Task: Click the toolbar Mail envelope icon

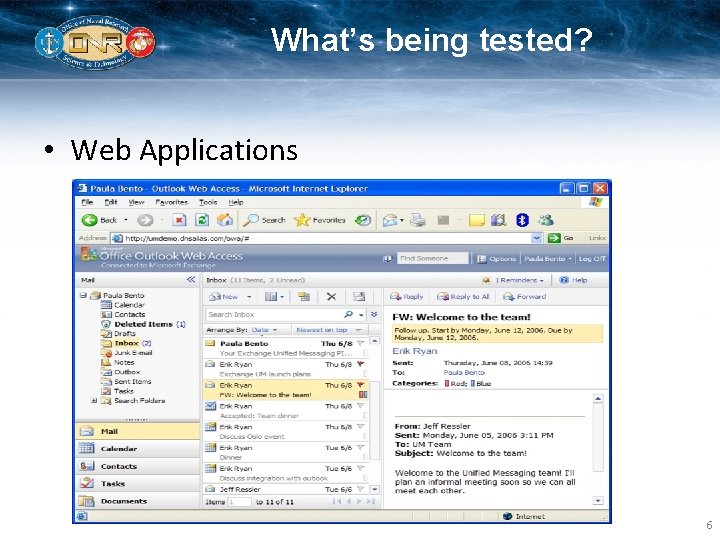Action: [x=390, y=220]
